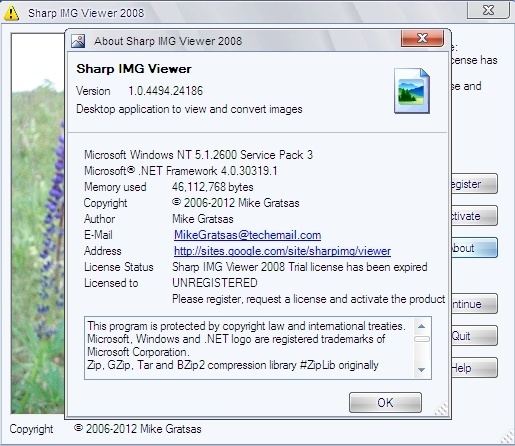
Task: Click the About button in background window
Action: pyautogui.click(x=474, y=248)
